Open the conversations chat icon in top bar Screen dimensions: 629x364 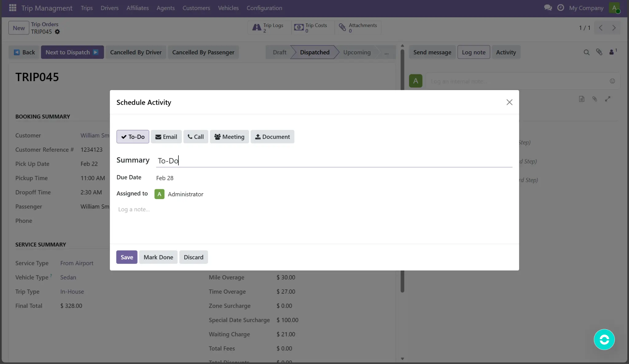pyautogui.click(x=548, y=8)
